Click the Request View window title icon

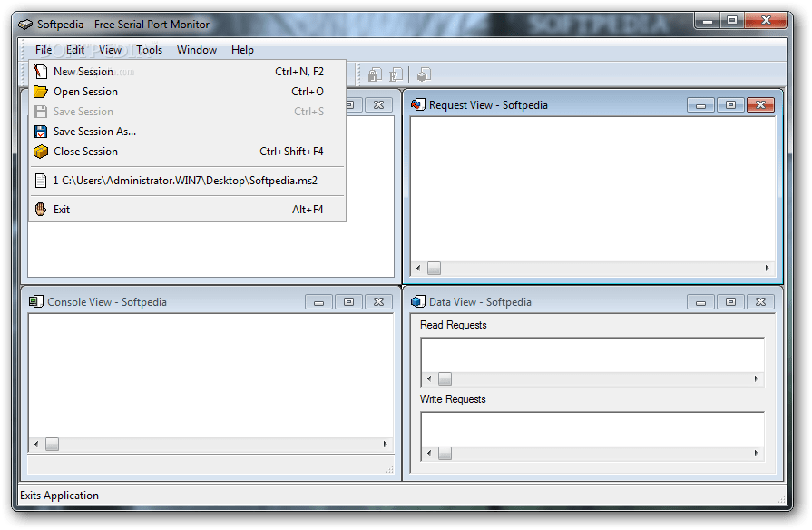(x=417, y=104)
